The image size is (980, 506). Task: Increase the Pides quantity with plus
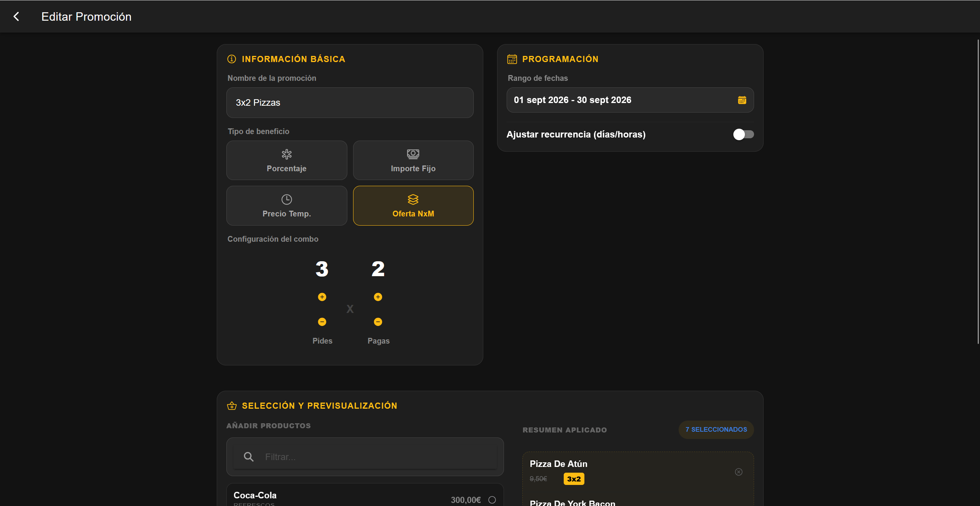tap(322, 297)
